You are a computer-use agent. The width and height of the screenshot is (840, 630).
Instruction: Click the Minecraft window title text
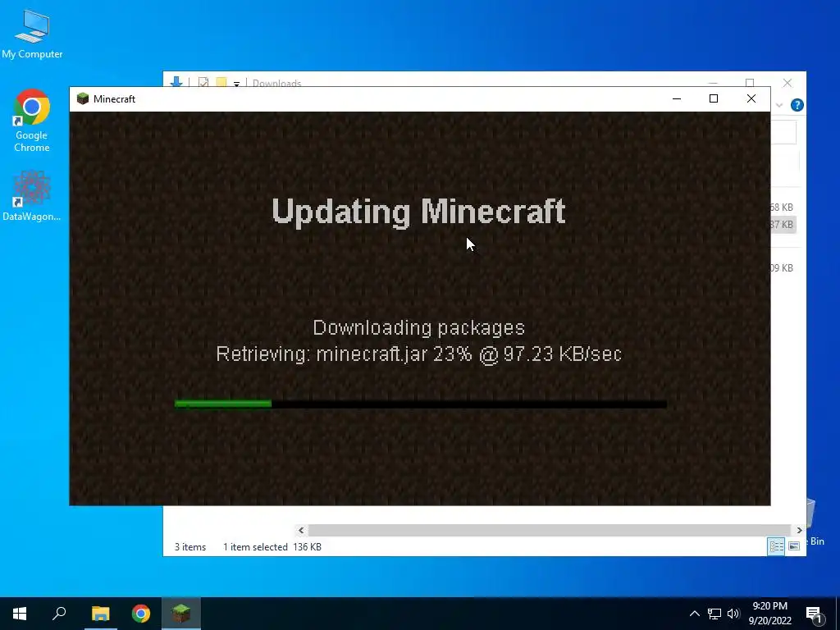coord(114,99)
